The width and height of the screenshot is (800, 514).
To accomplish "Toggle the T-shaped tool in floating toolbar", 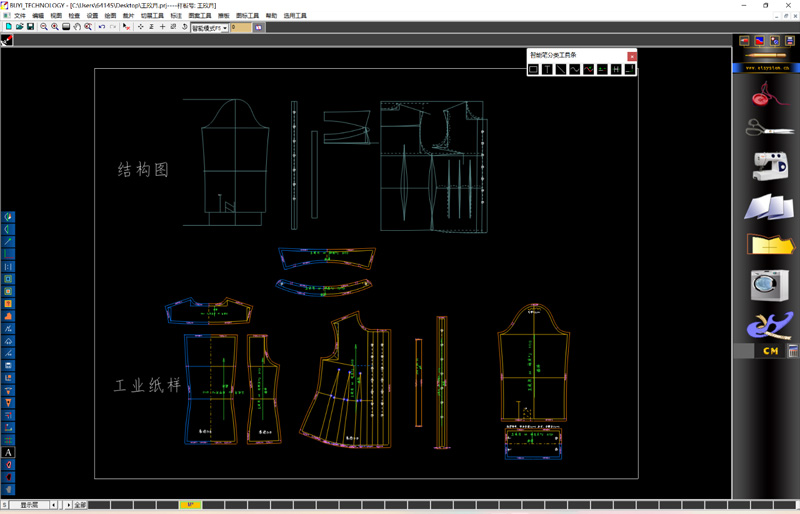I will point(547,69).
